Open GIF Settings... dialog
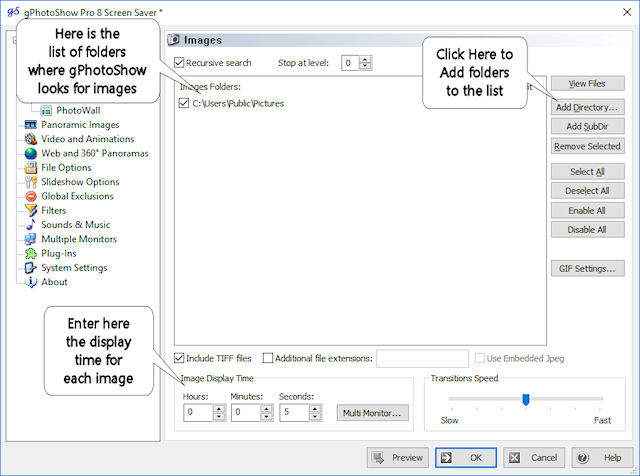Screen dimensions: 640x476 tap(587, 269)
